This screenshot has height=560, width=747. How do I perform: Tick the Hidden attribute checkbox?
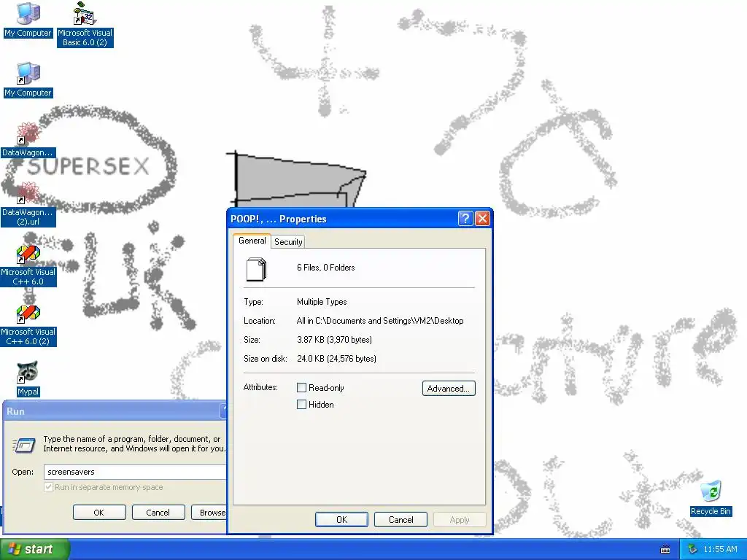[x=301, y=404]
